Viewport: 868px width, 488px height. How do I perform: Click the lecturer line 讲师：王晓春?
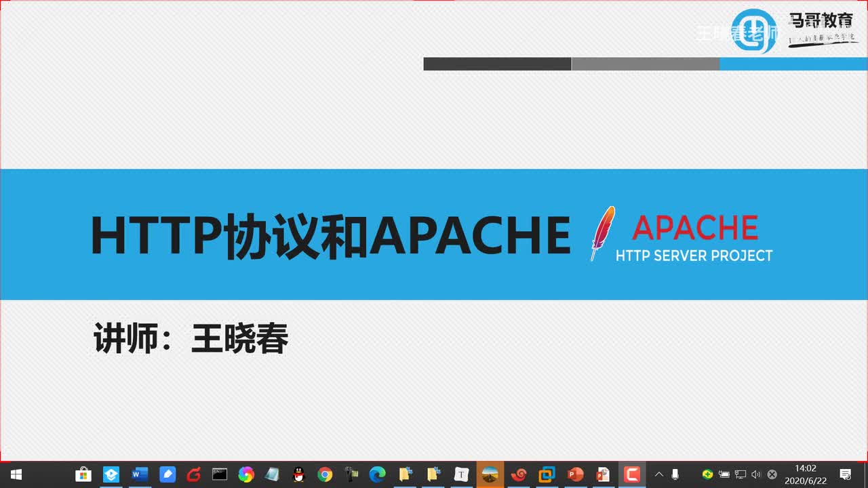click(x=191, y=339)
